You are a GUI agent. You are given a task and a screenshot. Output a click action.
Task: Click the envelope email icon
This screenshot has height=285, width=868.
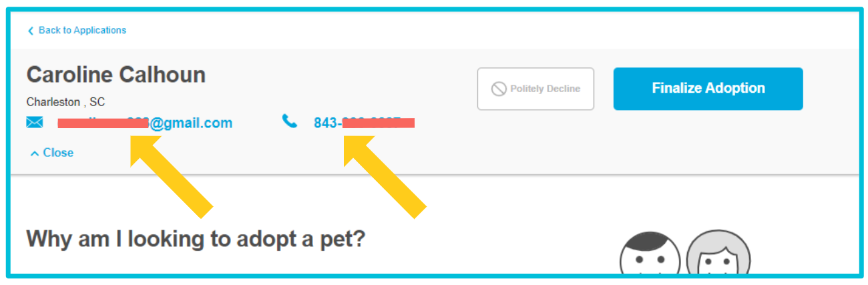35,122
